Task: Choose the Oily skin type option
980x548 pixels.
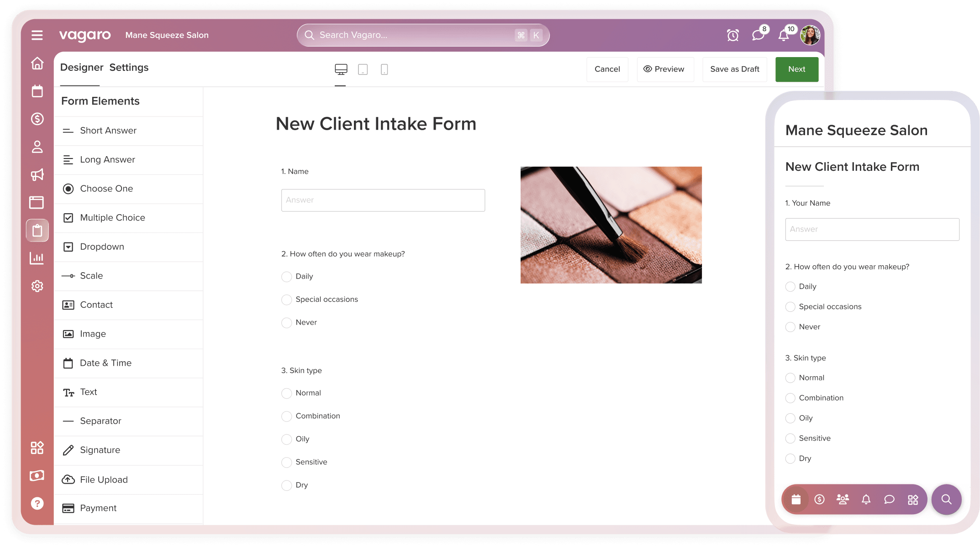Action: coord(286,439)
